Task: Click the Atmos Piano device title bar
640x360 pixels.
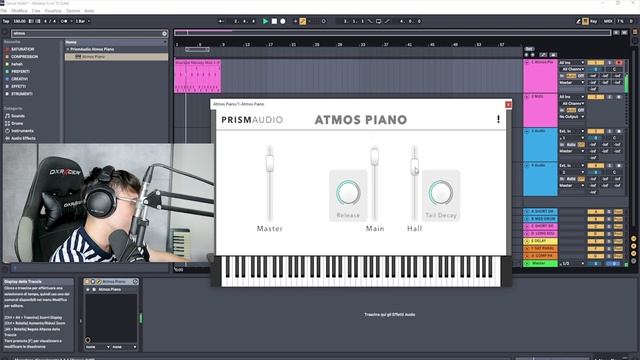Action: [x=111, y=282]
